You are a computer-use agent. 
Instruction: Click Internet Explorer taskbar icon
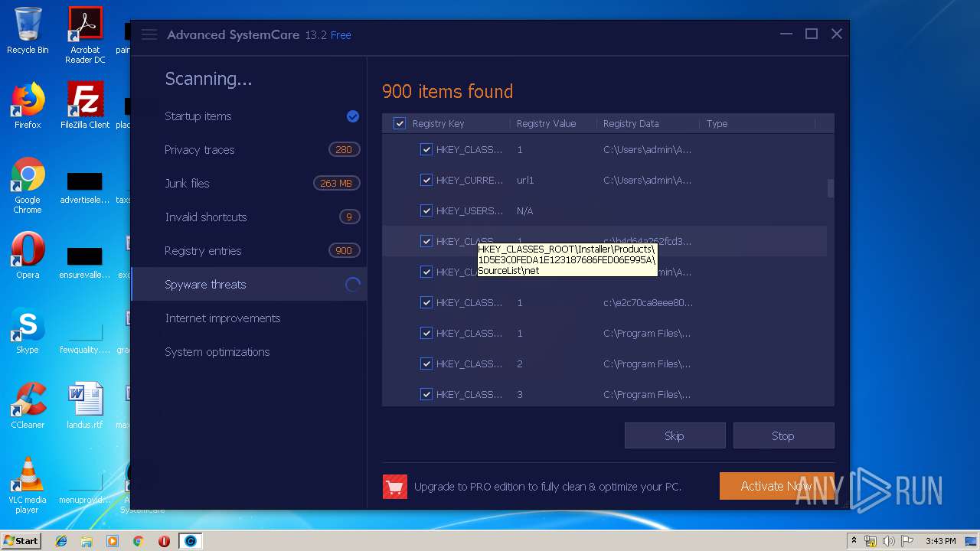61,541
